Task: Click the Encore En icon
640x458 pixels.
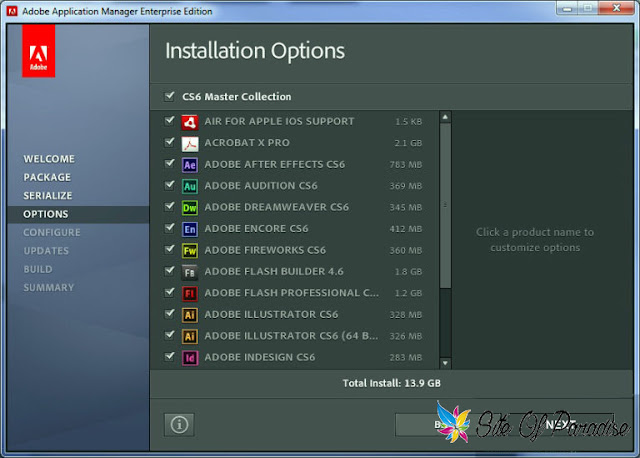Action: click(x=190, y=229)
